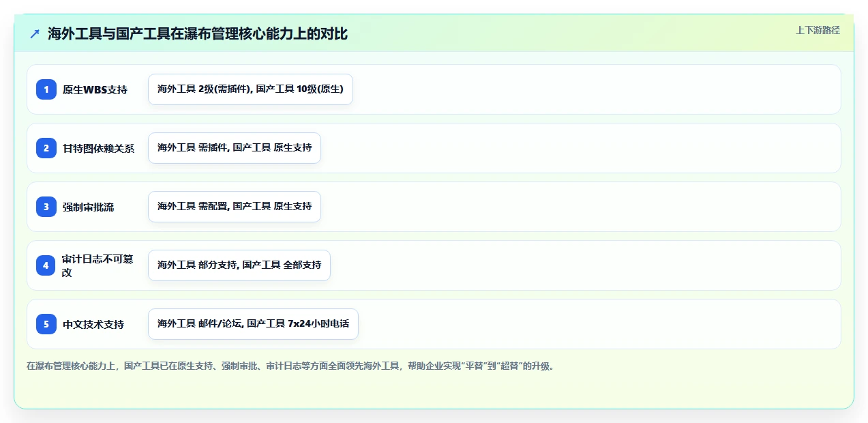Click the 中文技术支持 row label
The height and width of the screenshot is (423, 868).
[x=93, y=324]
